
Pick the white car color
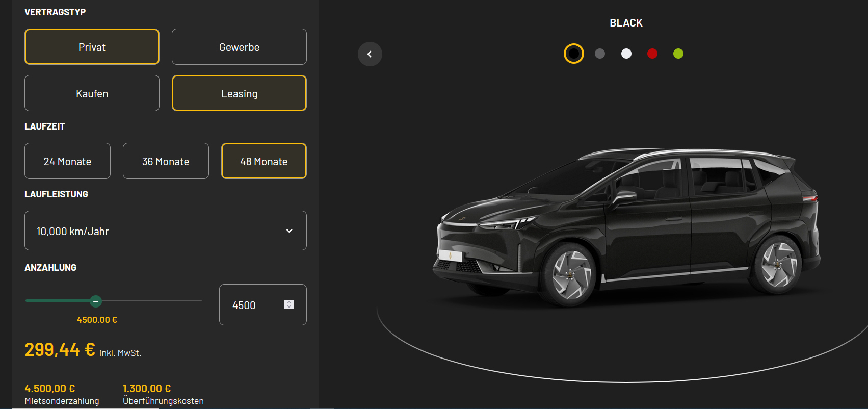coord(626,54)
